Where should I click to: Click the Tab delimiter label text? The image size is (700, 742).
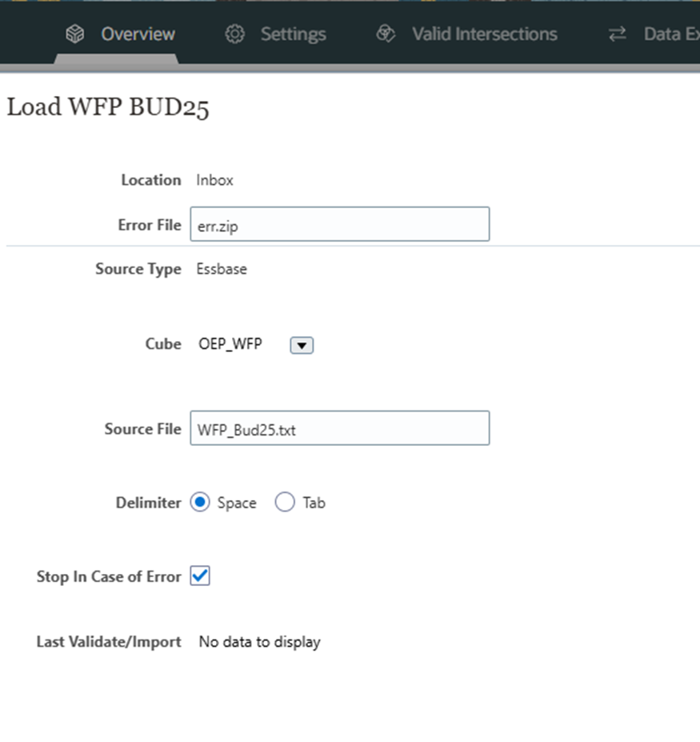(x=314, y=503)
